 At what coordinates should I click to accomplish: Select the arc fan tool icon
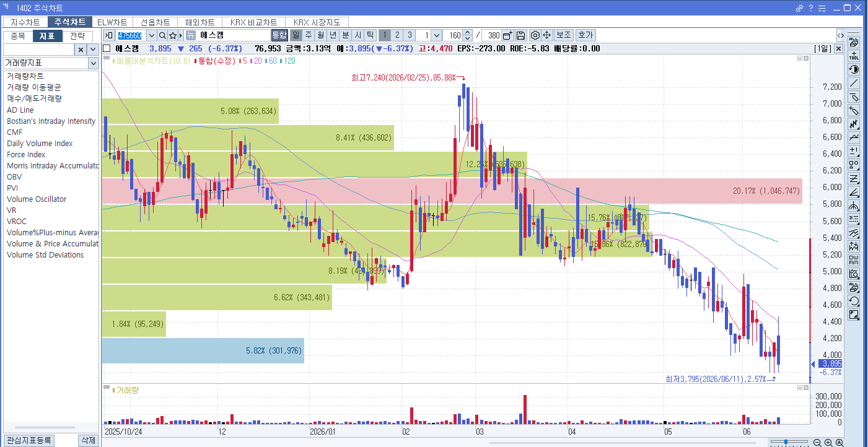pos(854,206)
